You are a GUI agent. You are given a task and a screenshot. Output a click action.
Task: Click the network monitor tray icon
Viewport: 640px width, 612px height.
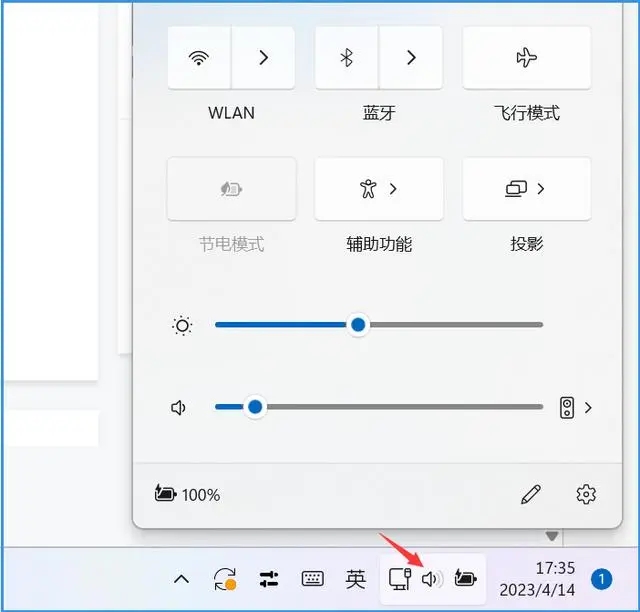400,579
